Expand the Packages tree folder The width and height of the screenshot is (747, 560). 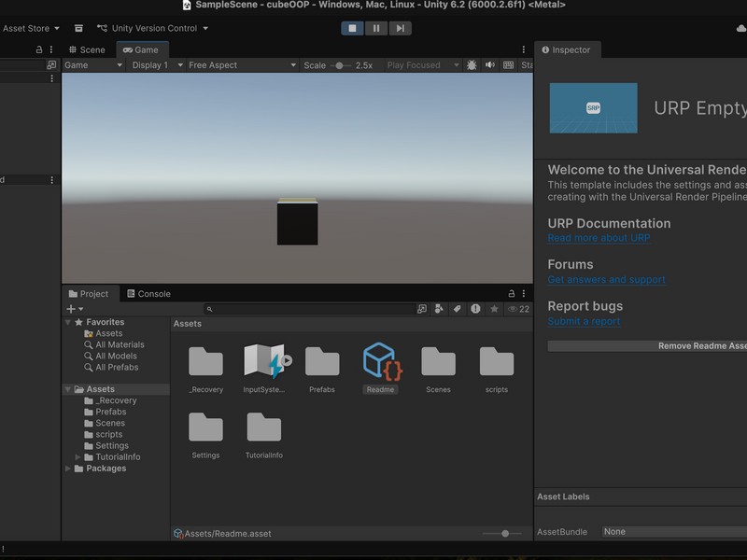pyautogui.click(x=68, y=469)
